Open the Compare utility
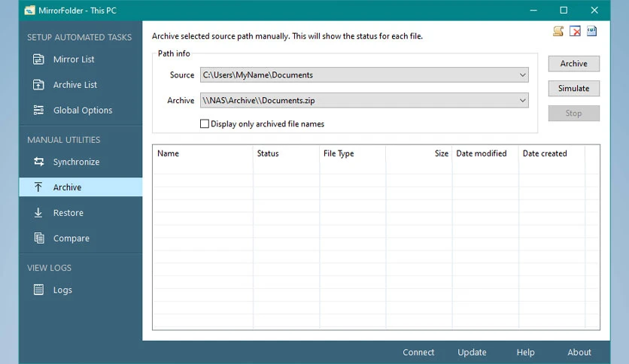The height and width of the screenshot is (364, 629). point(81,238)
